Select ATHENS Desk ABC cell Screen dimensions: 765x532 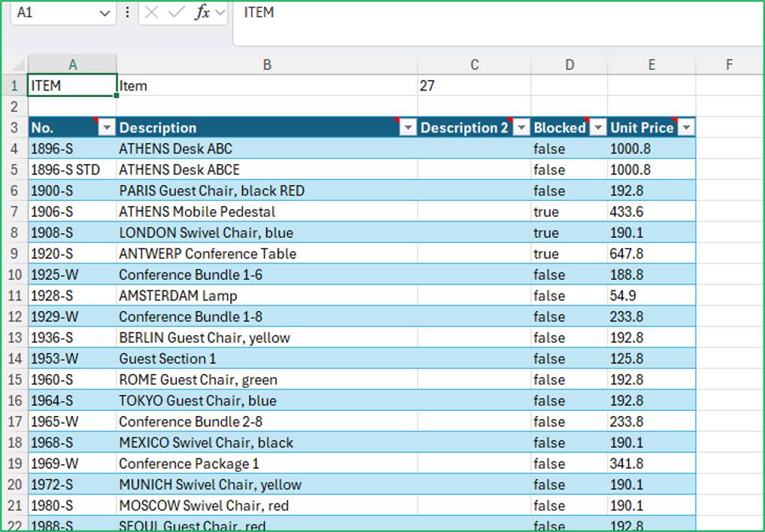[x=267, y=149]
